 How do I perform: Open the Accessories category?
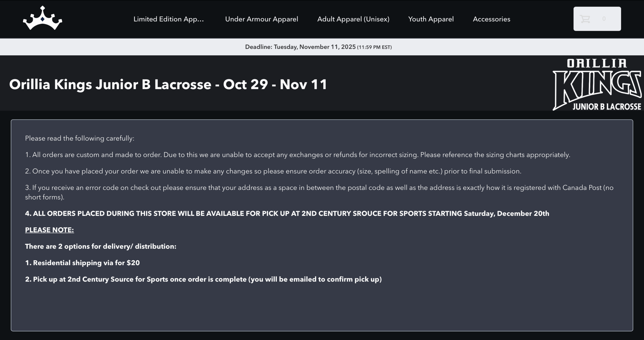(491, 19)
